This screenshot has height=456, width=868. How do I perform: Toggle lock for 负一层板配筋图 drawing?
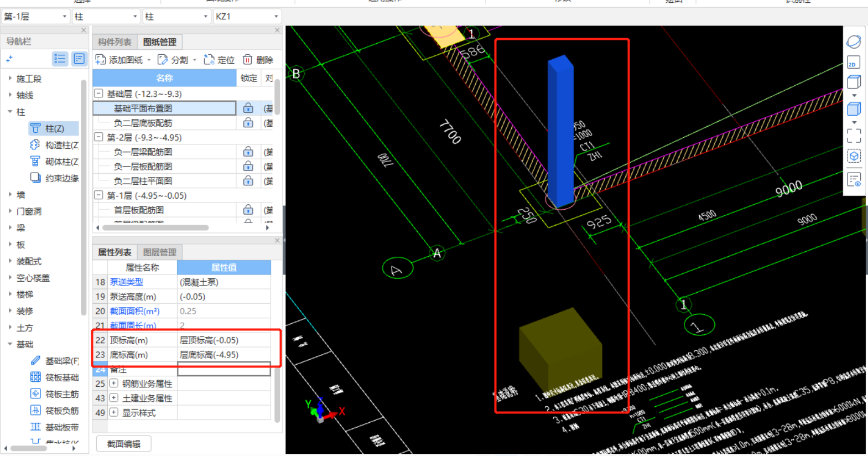tap(248, 166)
